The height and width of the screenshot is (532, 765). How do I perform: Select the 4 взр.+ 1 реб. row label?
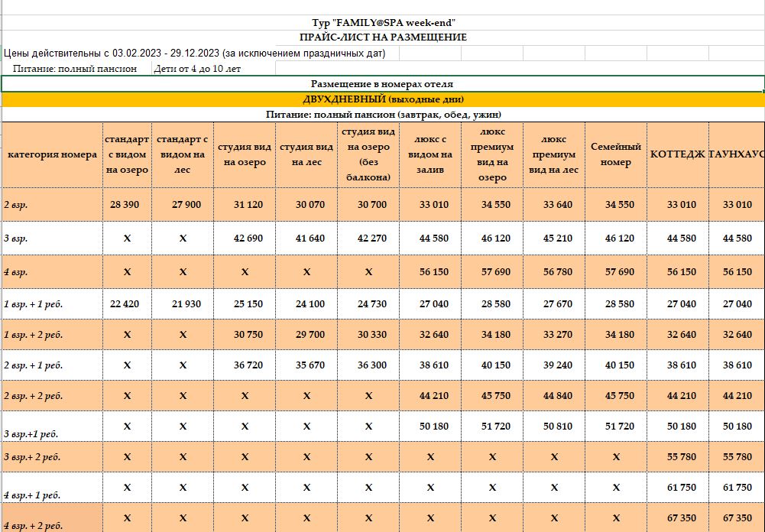coord(52,488)
